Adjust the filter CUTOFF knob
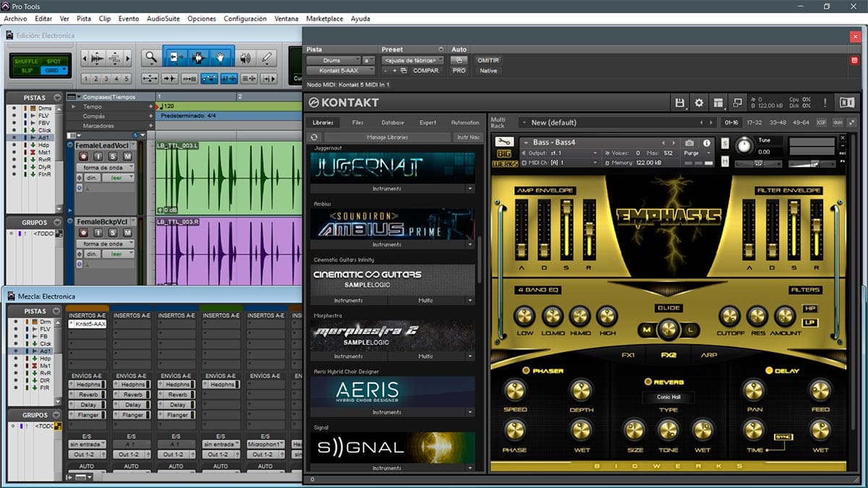 (x=729, y=316)
